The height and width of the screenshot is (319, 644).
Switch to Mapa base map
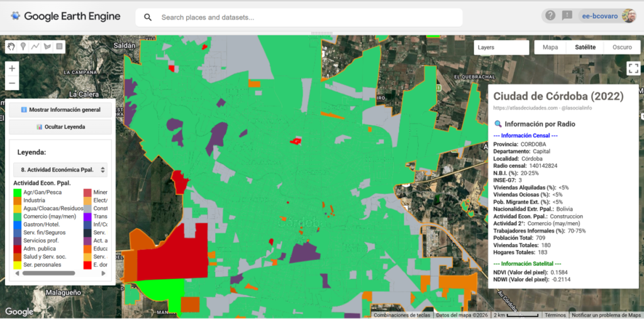[x=550, y=47]
